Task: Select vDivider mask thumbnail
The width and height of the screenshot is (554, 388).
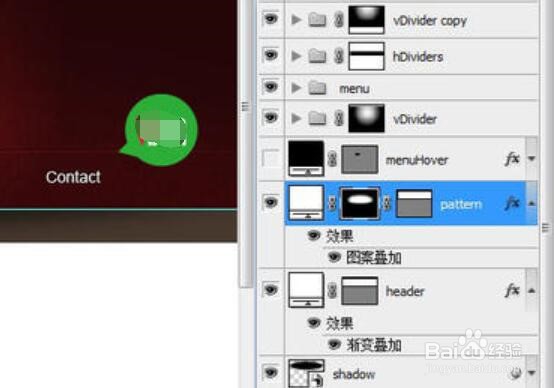Action: pos(366,118)
